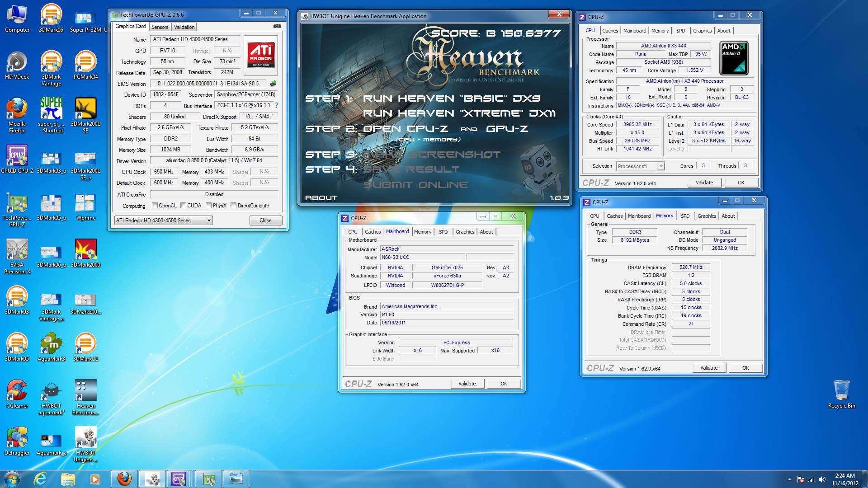Open the super_pi Shortcut icon
Screen dimensions: 868x488
(51, 115)
